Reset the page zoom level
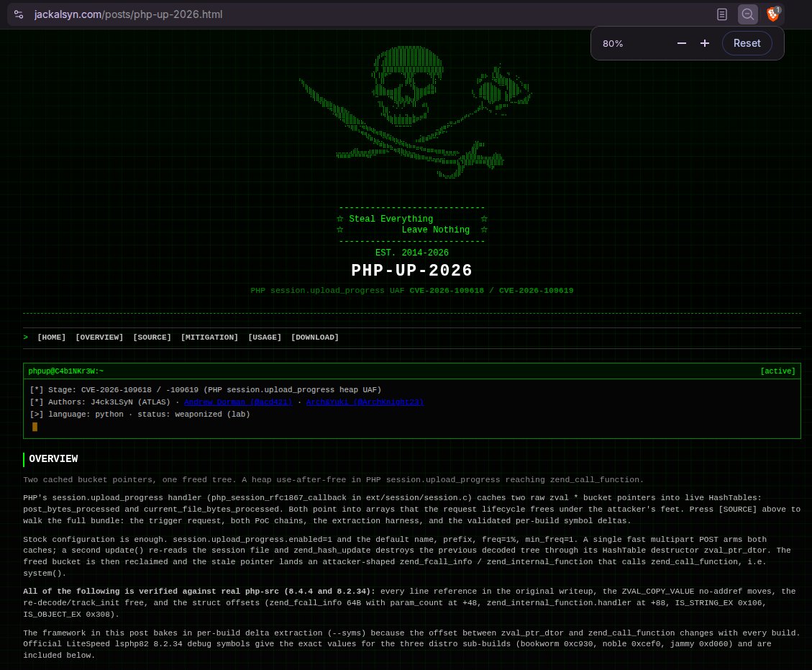The width and height of the screenshot is (812, 670). 747,43
